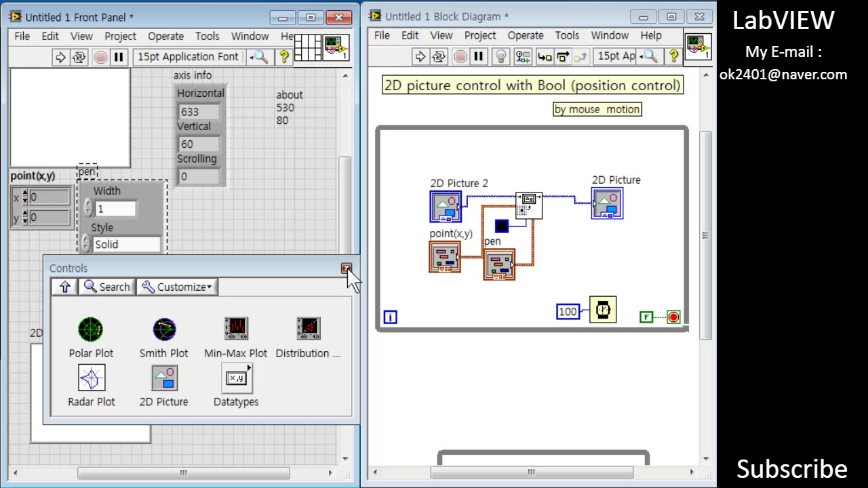Click Step Into button in Block Diagram
868x488 pixels.
click(544, 56)
